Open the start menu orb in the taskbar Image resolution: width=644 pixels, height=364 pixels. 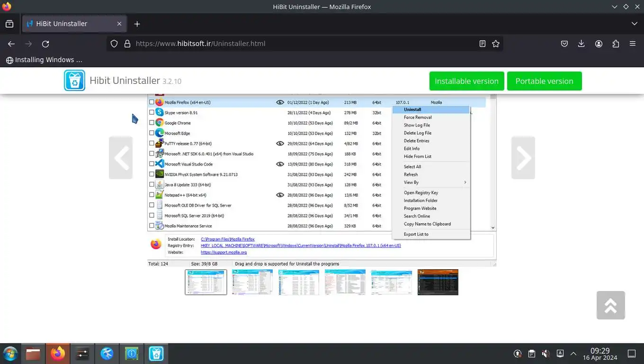pos(10,354)
